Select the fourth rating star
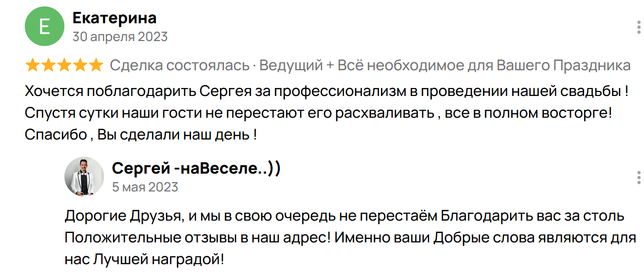This screenshot has width=644, height=280. click(x=80, y=65)
